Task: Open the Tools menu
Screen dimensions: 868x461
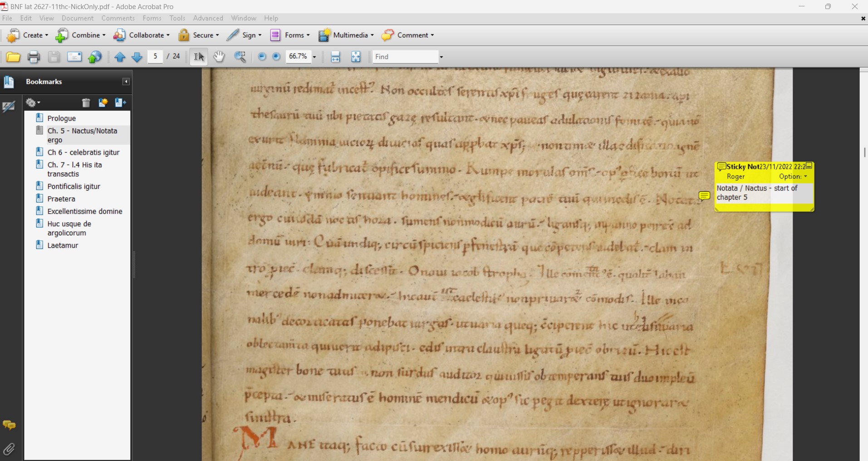Action: tap(177, 18)
